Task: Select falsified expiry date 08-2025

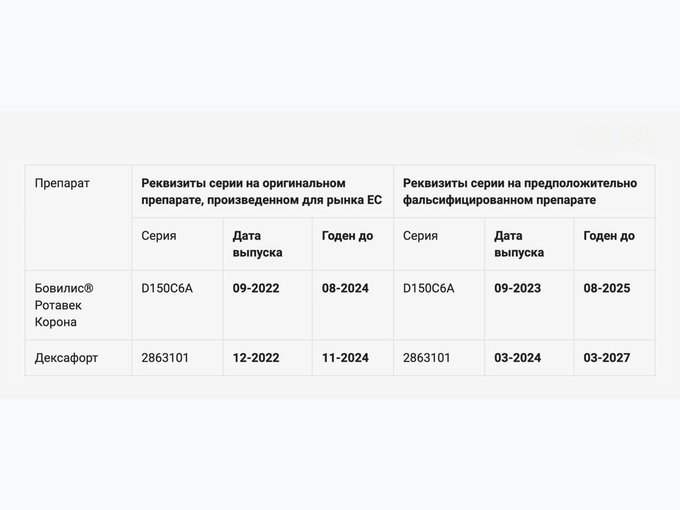Action: (615, 305)
